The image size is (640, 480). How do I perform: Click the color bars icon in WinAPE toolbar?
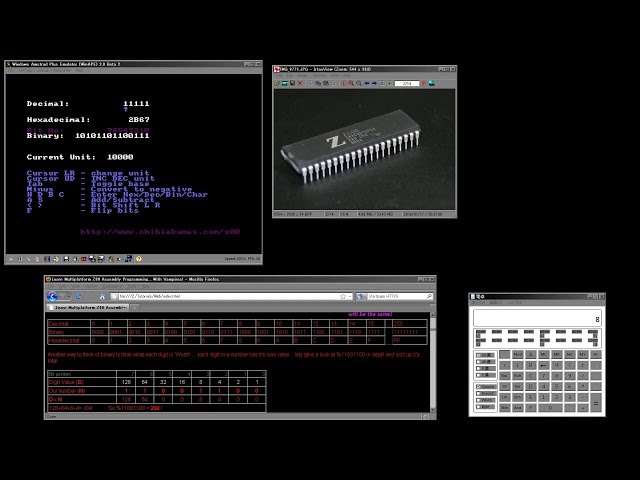47,259
